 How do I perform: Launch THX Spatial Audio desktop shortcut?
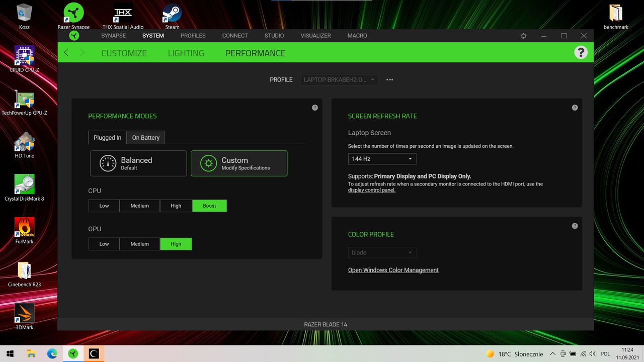(123, 16)
